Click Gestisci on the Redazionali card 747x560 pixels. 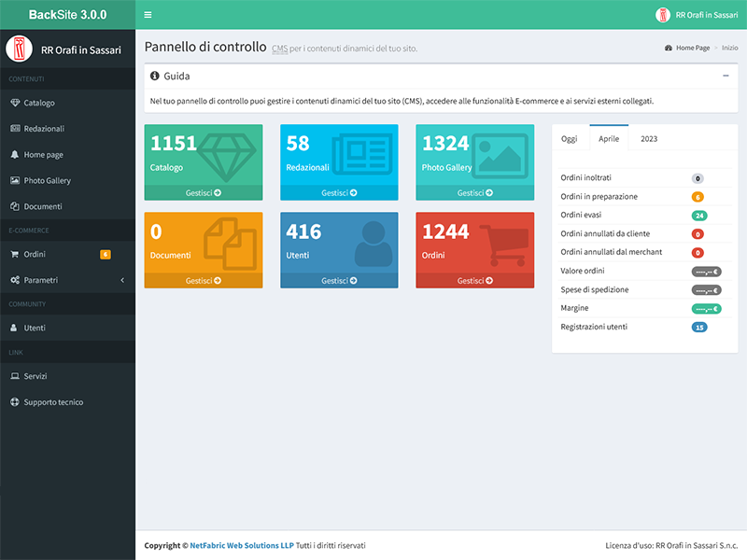(339, 193)
